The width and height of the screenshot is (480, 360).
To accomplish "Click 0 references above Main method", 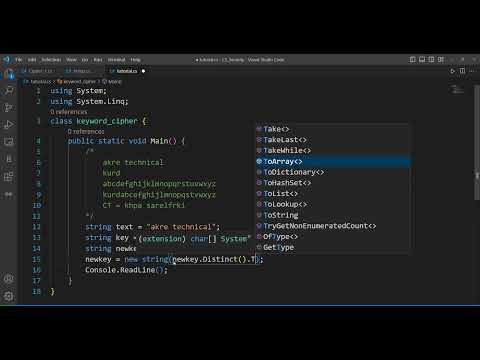I will tap(86, 132).
